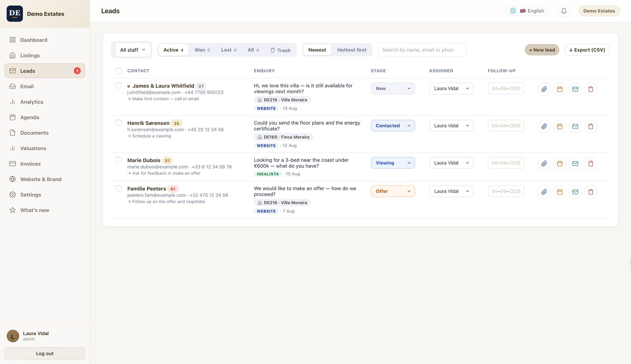This screenshot has width=631, height=364.
Task: Send email to Marie Dubois via envelope icon
Action: [x=575, y=163]
